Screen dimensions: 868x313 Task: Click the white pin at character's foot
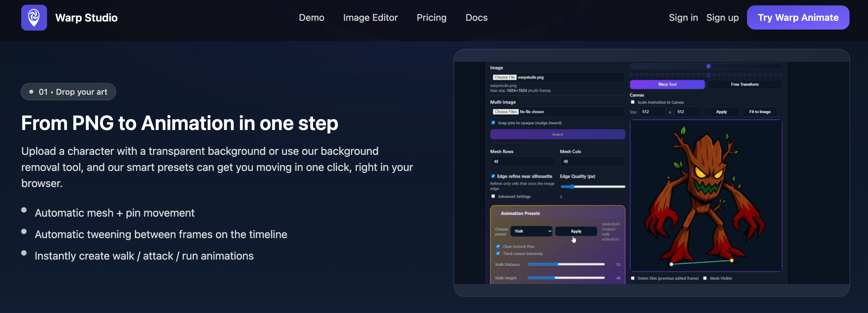coord(671,264)
